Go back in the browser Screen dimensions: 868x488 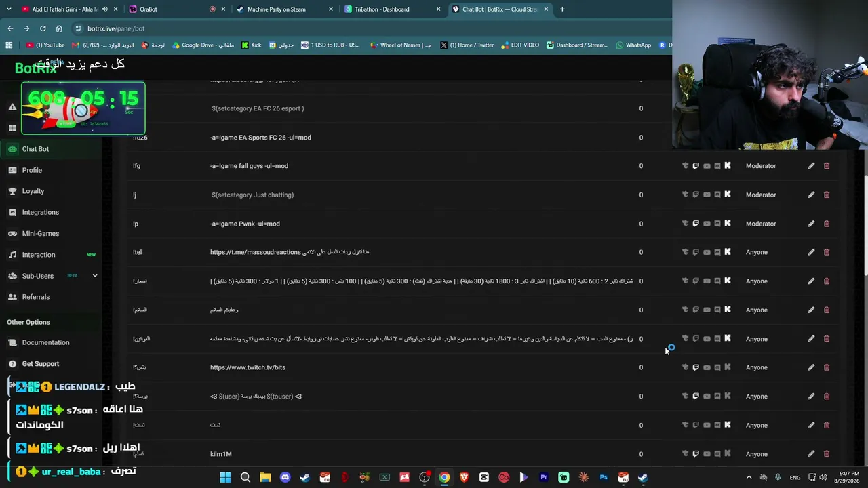point(10,28)
